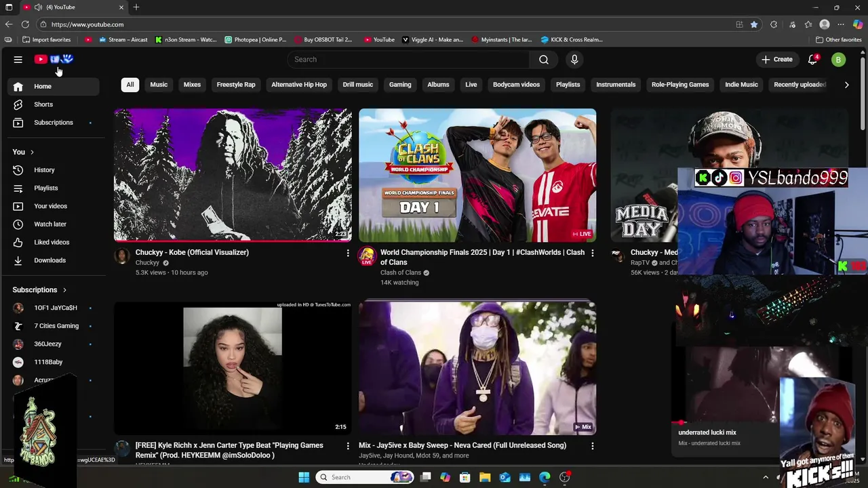Open 1118Baby subscription channel
Image resolution: width=868 pixels, height=488 pixels.
53,362
